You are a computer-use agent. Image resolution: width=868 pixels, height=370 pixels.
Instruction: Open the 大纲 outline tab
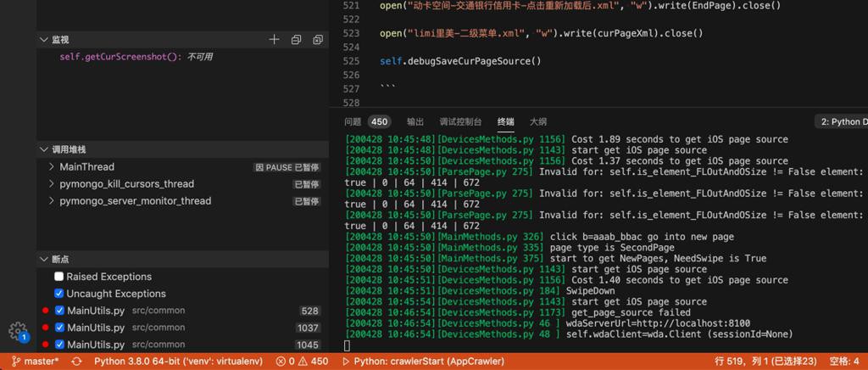coord(538,122)
